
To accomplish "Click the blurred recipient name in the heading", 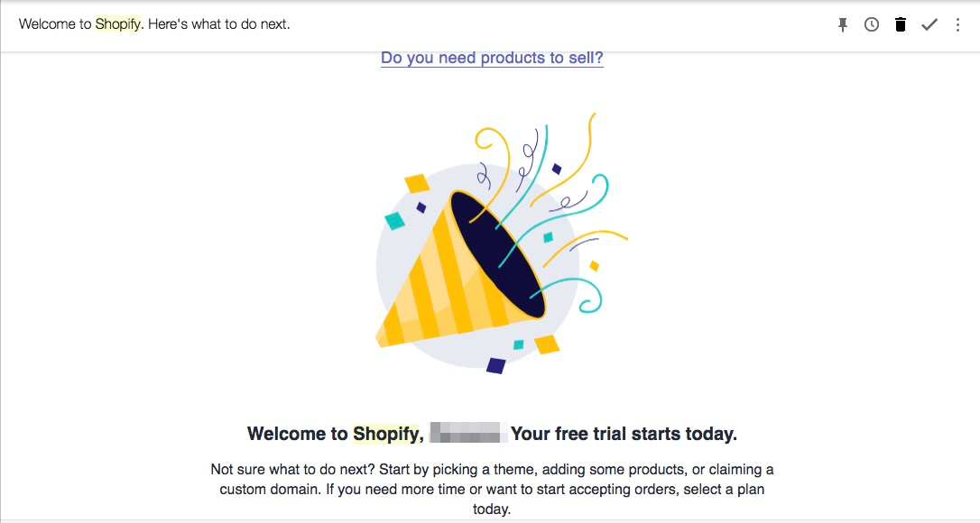I will (x=466, y=434).
